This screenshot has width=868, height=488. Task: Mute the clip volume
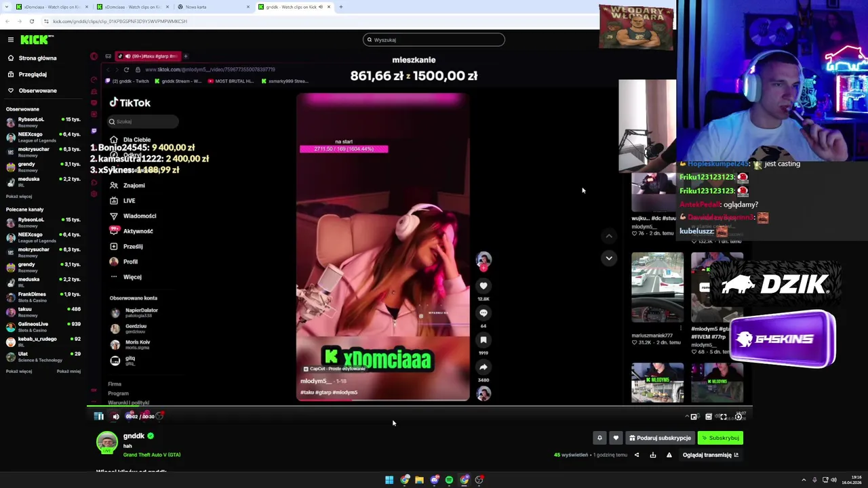click(115, 416)
